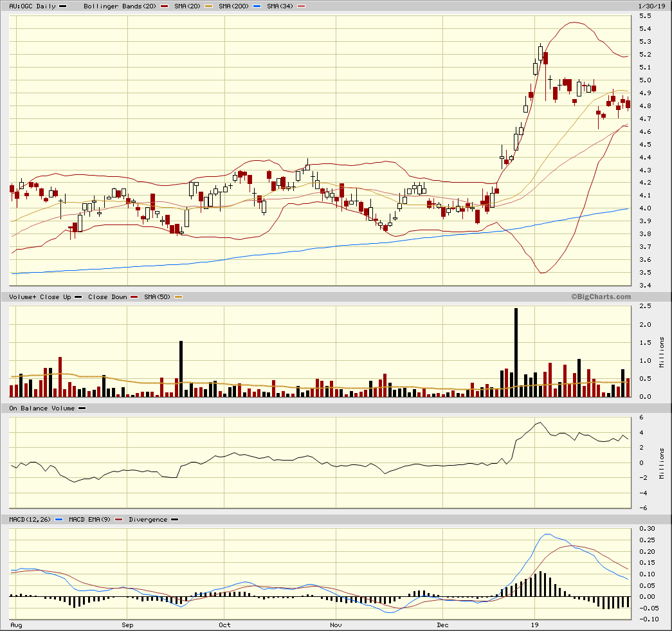Click the 4.0 price axis value
The width and height of the screenshot is (672, 631).
tap(645, 208)
